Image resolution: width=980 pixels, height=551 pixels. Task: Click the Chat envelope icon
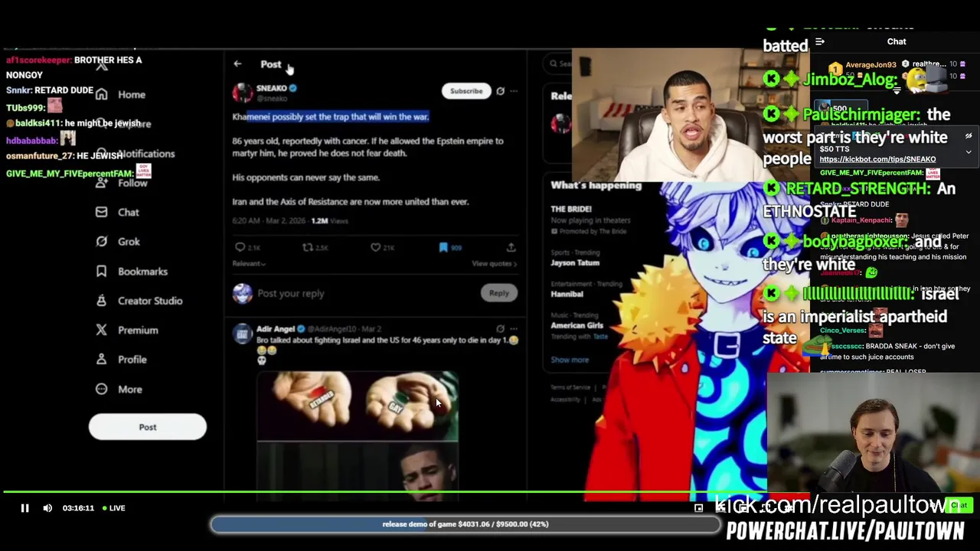(x=102, y=212)
